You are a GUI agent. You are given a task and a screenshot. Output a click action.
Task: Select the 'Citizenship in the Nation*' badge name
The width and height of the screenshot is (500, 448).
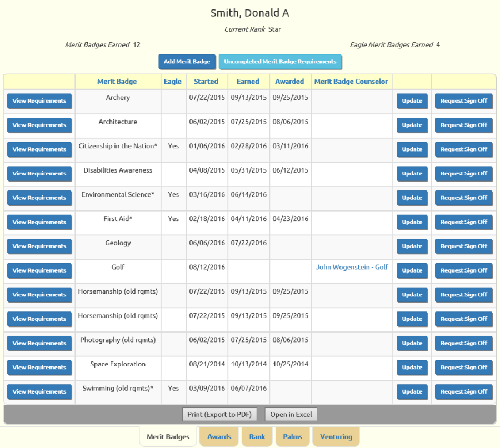(x=118, y=146)
